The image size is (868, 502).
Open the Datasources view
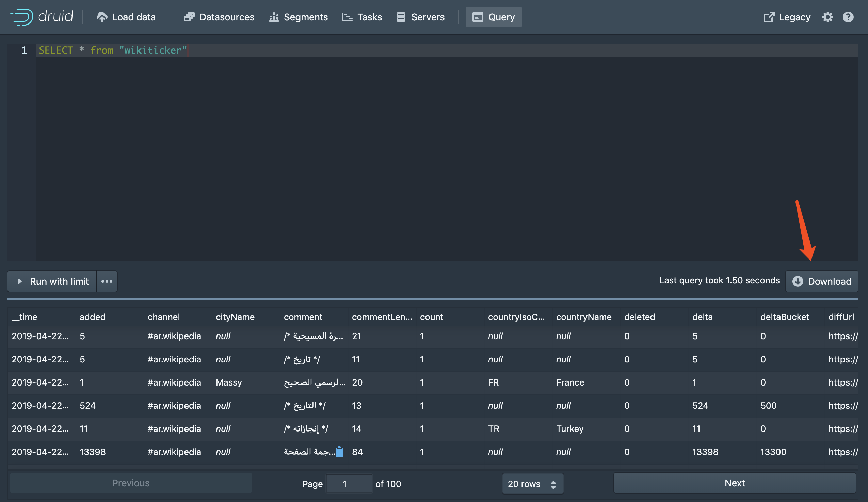[219, 17]
